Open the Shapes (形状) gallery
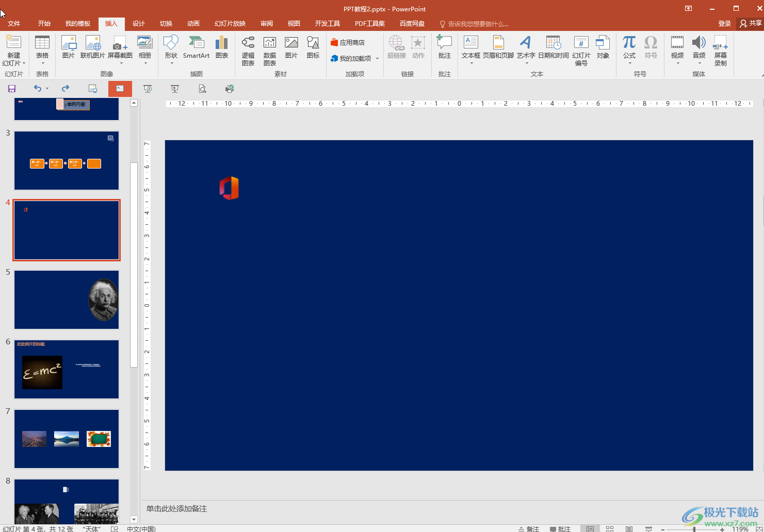 pyautogui.click(x=171, y=49)
